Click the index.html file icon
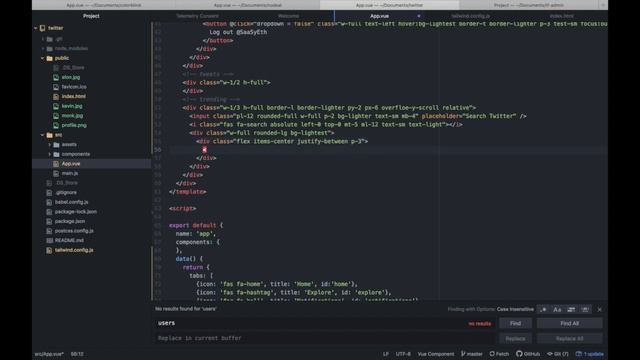 click(x=56, y=96)
